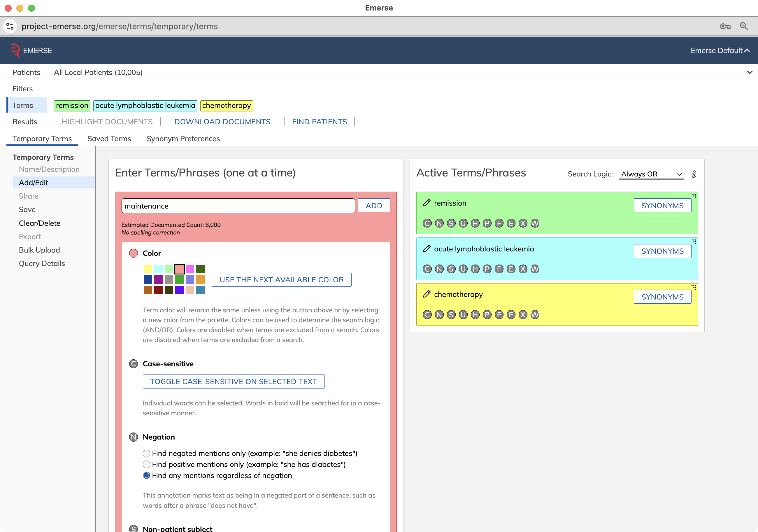Open the Search Logic Always OR dropdown
Viewport: 758px width, 532px height.
point(651,174)
